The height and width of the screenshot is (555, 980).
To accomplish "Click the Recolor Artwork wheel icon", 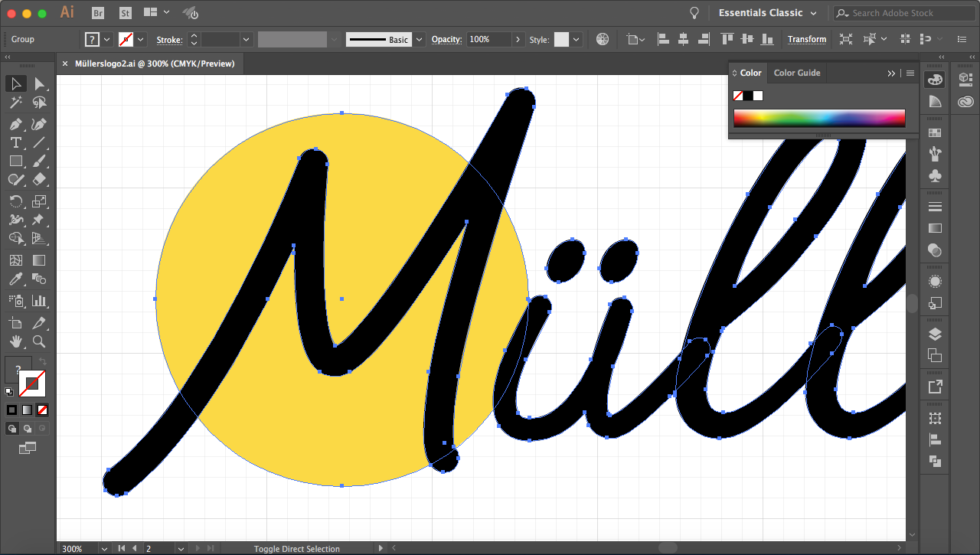I will click(603, 39).
